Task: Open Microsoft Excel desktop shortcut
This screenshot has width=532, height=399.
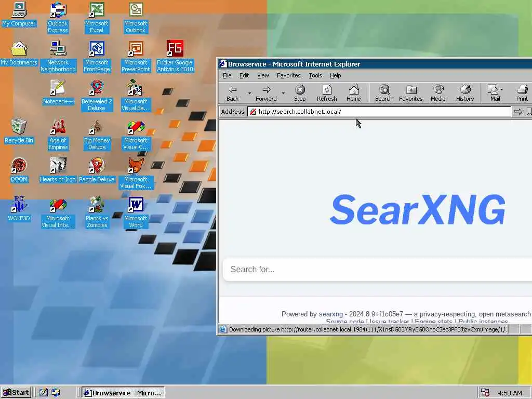Action: [x=97, y=18]
